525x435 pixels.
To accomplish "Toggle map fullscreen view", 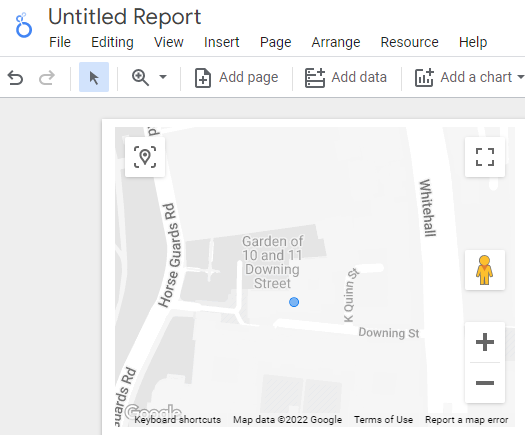I will tap(485, 157).
